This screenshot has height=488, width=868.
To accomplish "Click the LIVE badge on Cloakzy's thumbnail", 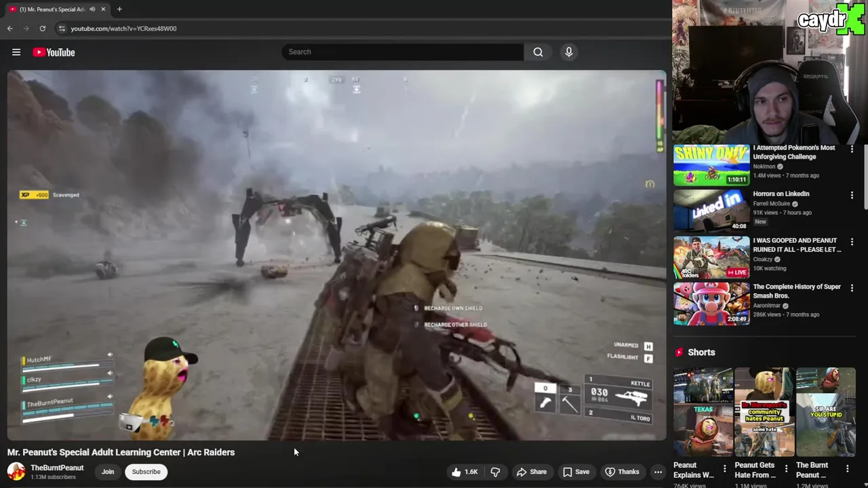I will click(x=737, y=272).
